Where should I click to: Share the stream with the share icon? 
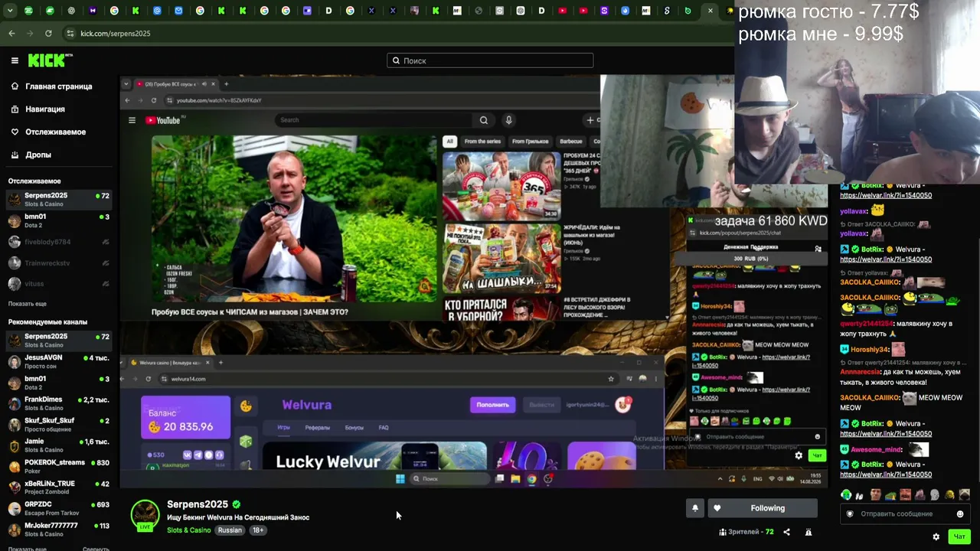coord(786,532)
